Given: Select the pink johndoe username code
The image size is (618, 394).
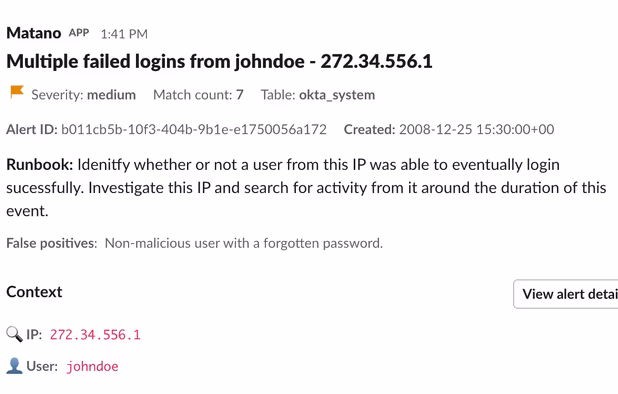Looking at the screenshot, I should click(92, 366).
